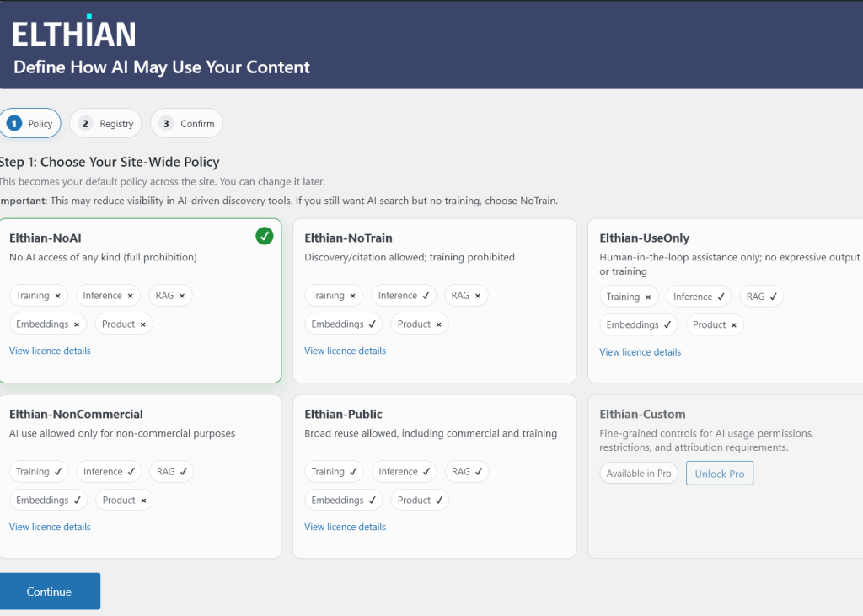Click the Unlock Pro button
Screen dimensions: 863x616
pyautogui.click(x=720, y=474)
